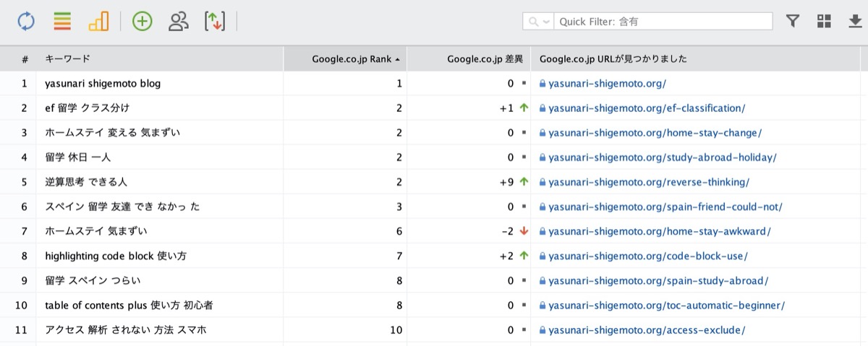Open the code-block-use URL link
The width and height of the screenshot is (868, 346).
648,256
